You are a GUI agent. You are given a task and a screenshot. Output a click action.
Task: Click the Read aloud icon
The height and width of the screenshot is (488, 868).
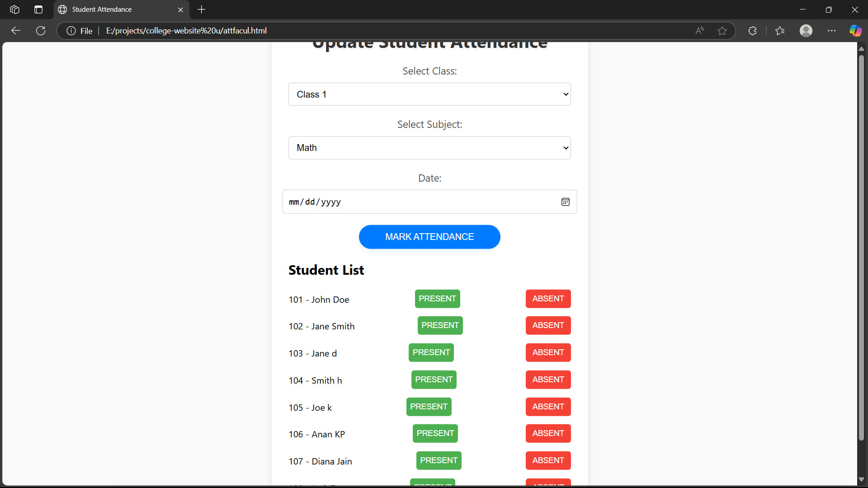pos(699,31)
